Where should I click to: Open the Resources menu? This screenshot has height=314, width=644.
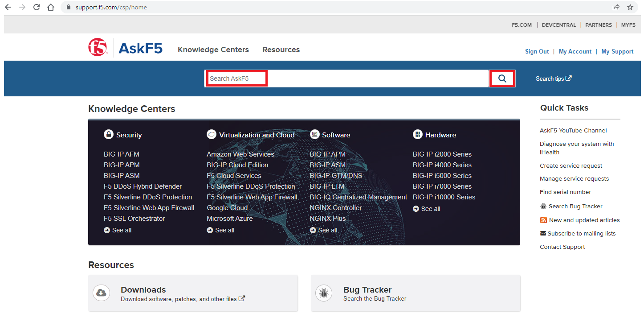(281, 50)
